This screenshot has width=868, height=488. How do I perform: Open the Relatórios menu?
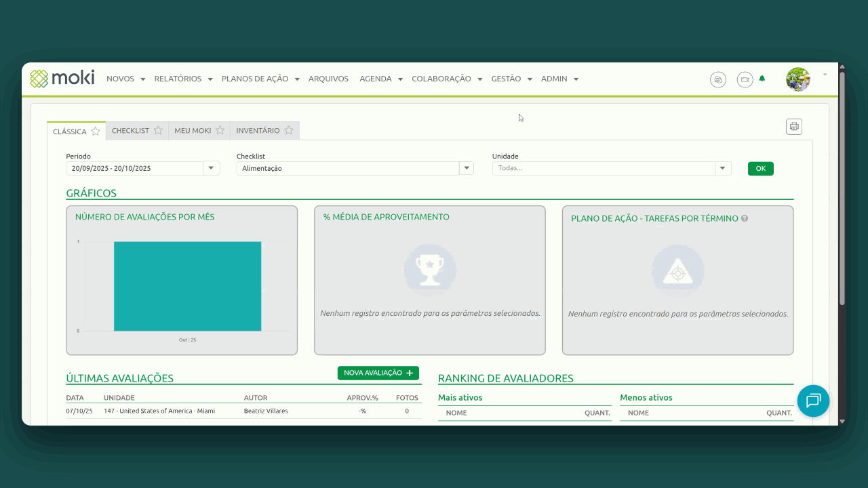183,79
